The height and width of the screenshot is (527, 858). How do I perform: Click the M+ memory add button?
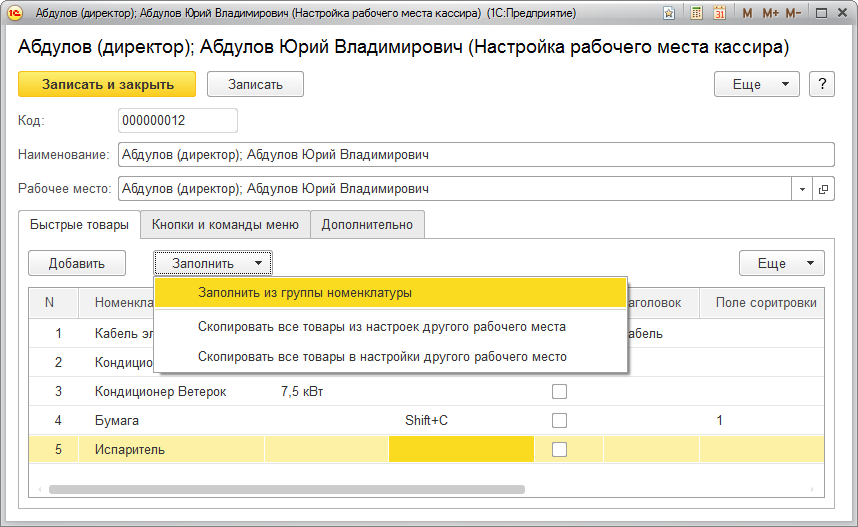(770, 14)
